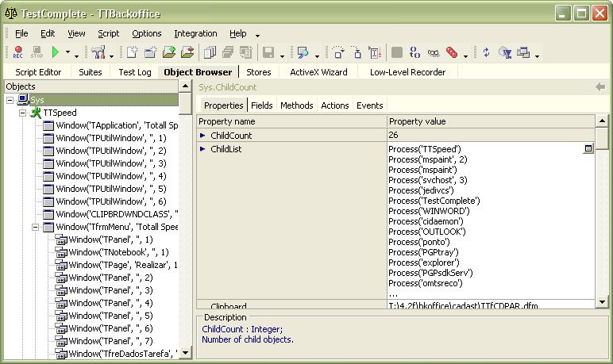613x364 pixels.
Task: Open the dropdown next to save icon
Action: [282, 56]
